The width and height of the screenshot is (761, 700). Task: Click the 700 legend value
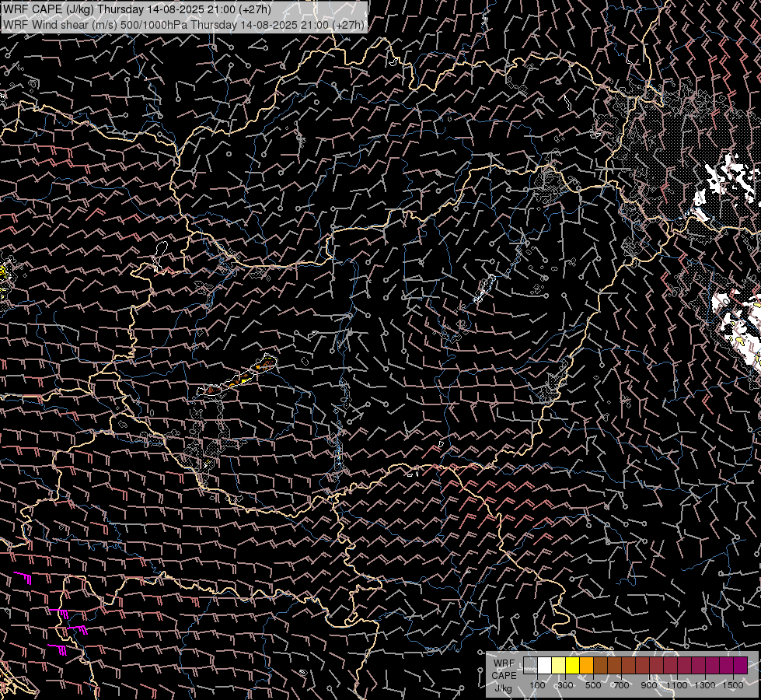(x=621, y=685)
